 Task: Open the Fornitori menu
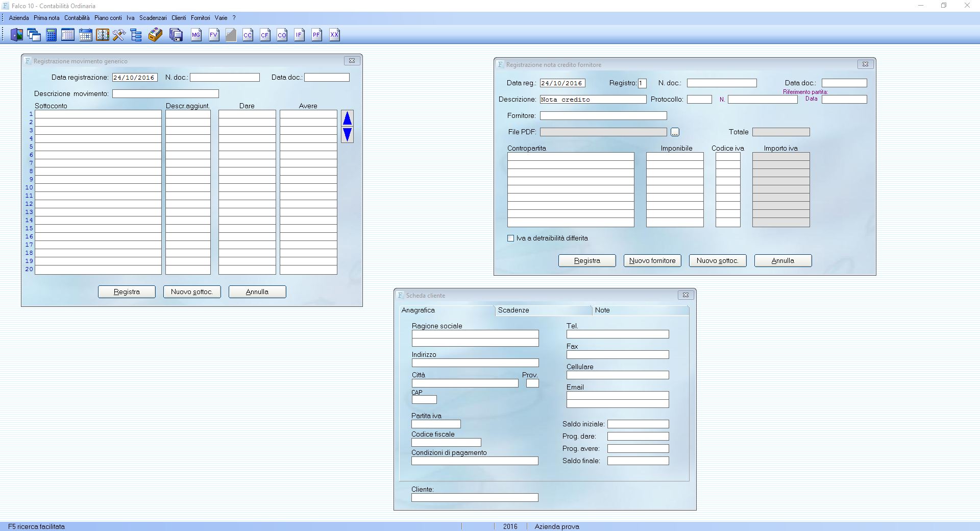(x=201, y=18)
